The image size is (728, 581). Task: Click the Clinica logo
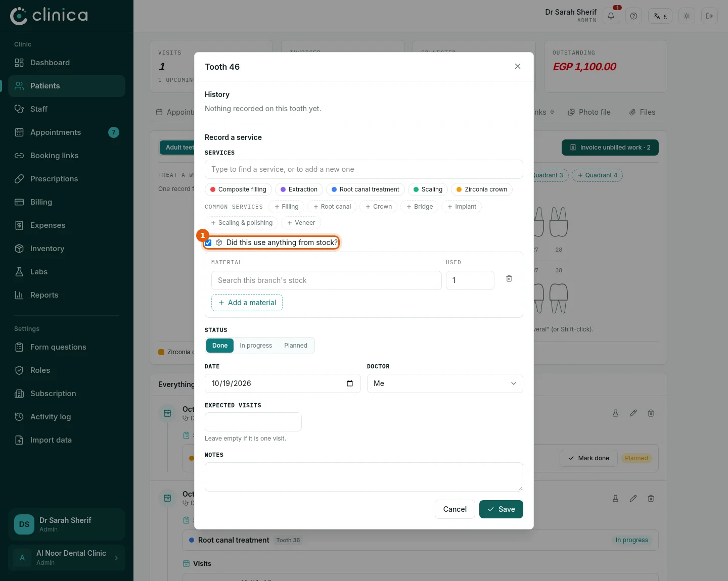click(49, 16)
